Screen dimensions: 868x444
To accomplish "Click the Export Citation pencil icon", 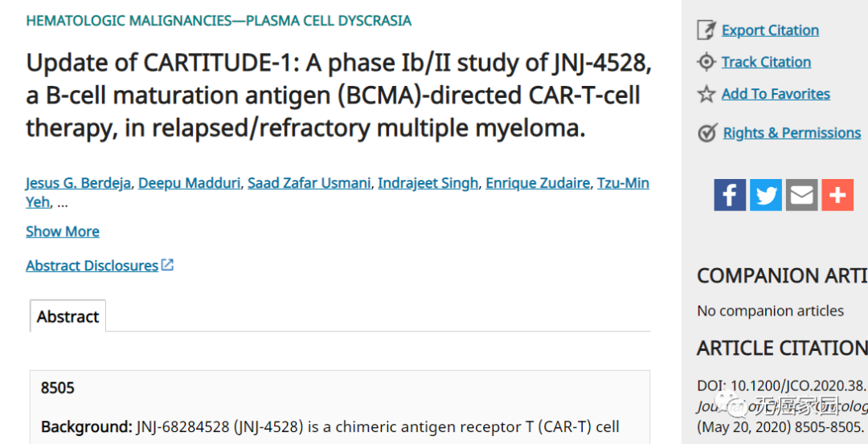I will [x=706, y=31].
